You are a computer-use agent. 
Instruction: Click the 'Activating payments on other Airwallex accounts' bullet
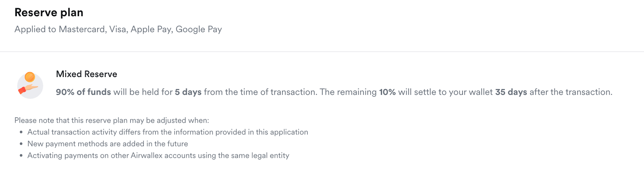pos(158,155)
